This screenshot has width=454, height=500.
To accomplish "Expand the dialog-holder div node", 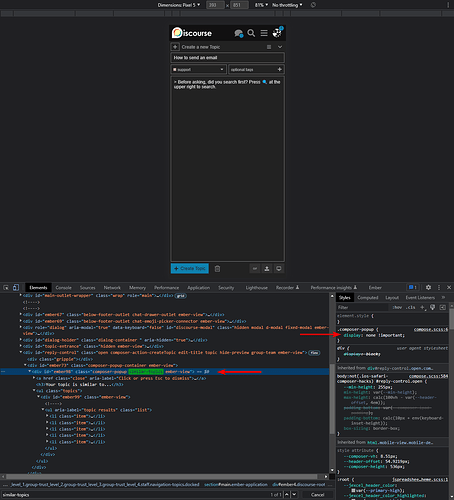I will pos(21,340).
